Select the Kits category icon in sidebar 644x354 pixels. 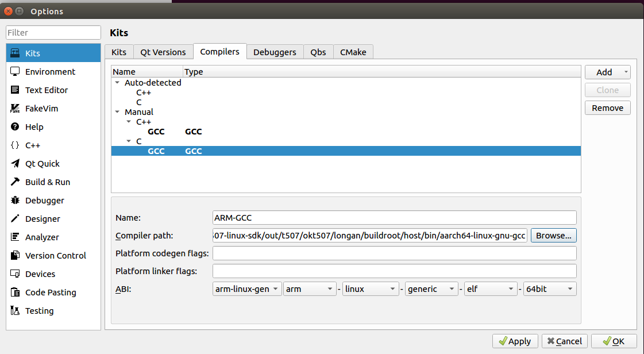coord(15,53)
